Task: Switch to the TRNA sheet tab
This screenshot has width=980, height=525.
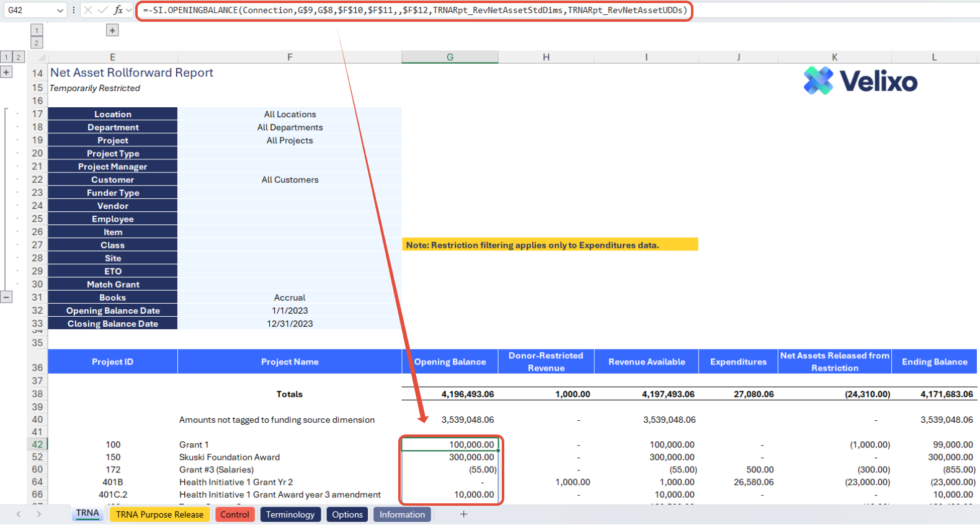Action: coord(87,513)
